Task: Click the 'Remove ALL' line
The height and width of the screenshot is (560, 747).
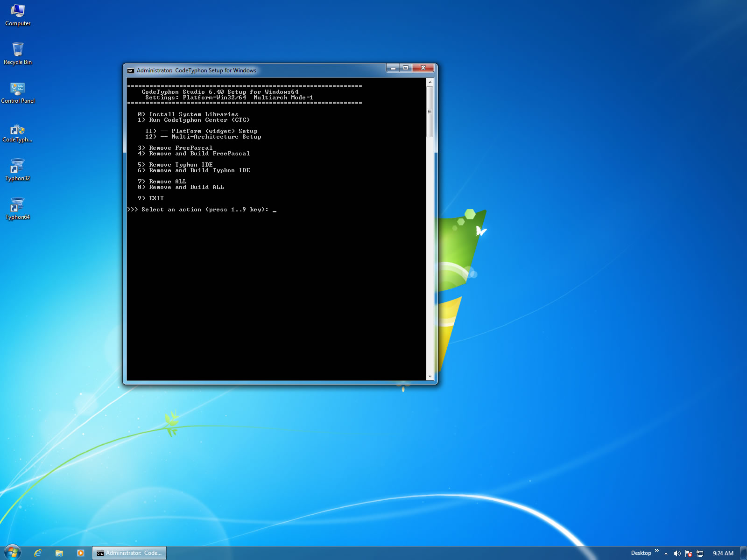Action: point(162,182)
